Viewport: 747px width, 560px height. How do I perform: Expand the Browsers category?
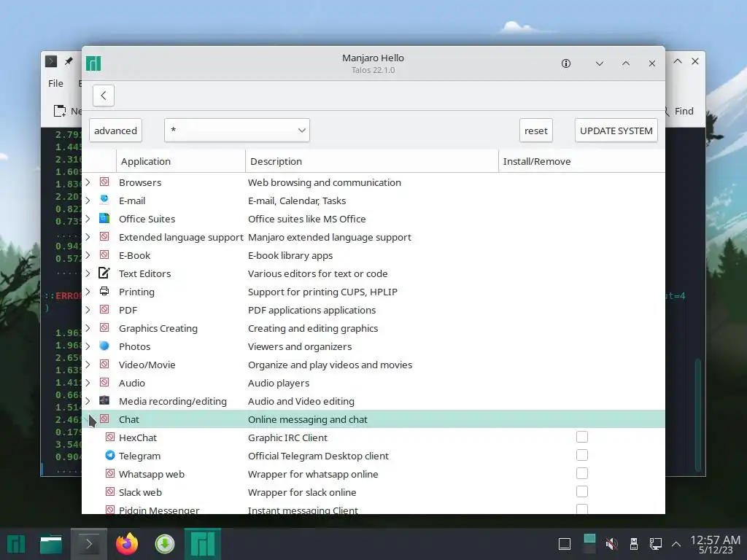88,182
